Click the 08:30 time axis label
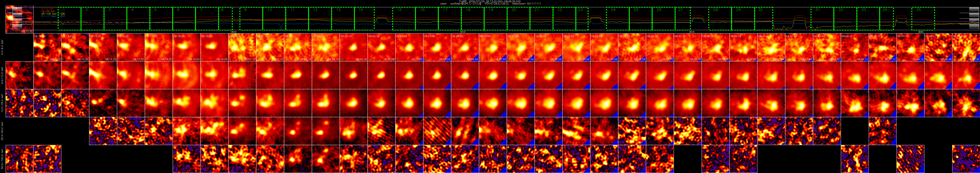The width and height of the screenshot is (980, 173). click(x=463, y=32)
